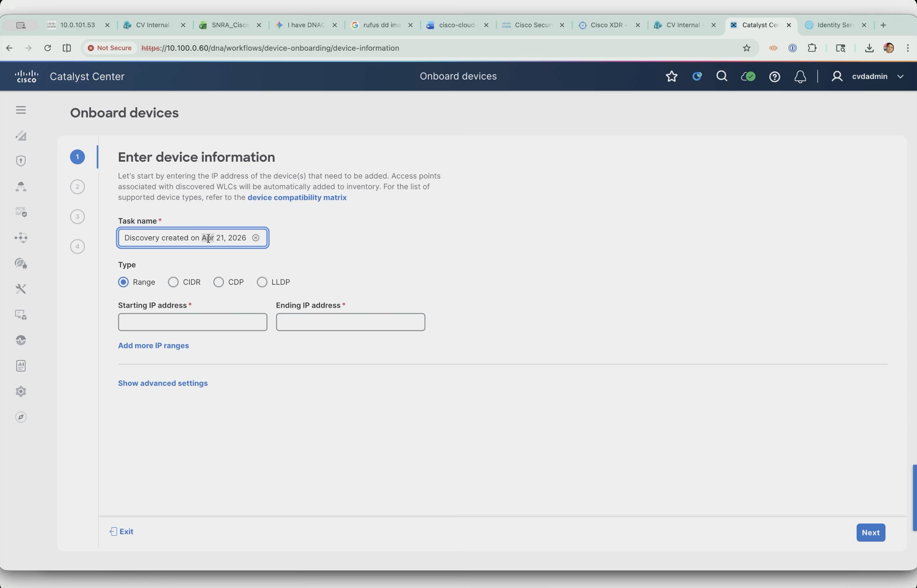Open the Assurance sidebar icon
This screenshot has width=917, height=588.
coord(21,212)
